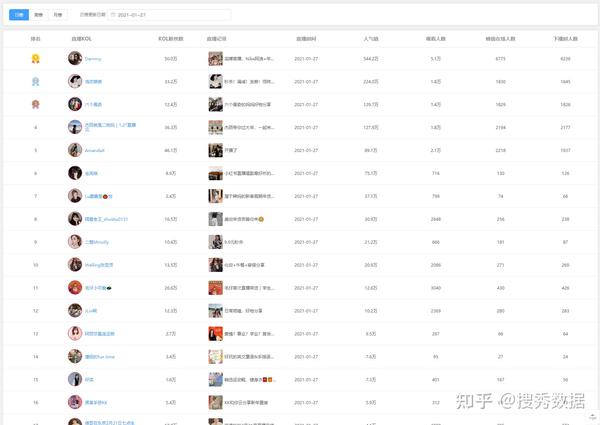The image size is (600, 425).
Task: Open the date picker showing 2021-01-27
Action: pos(169,15)
